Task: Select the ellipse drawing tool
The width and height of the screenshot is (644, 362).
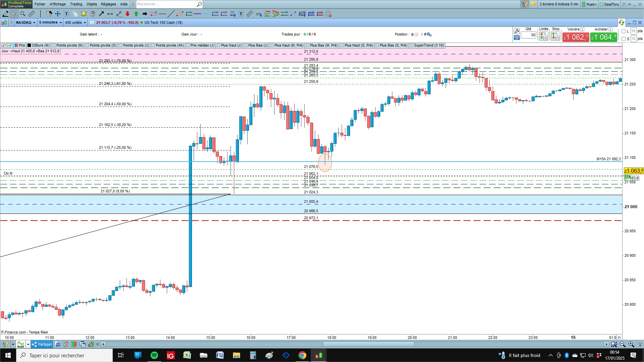Action: click(180, 14)
